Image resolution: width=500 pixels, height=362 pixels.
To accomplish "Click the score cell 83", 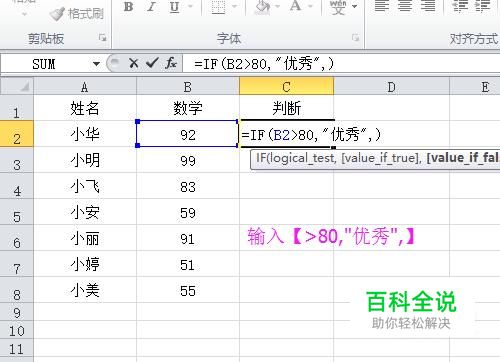I will [188, 186].
